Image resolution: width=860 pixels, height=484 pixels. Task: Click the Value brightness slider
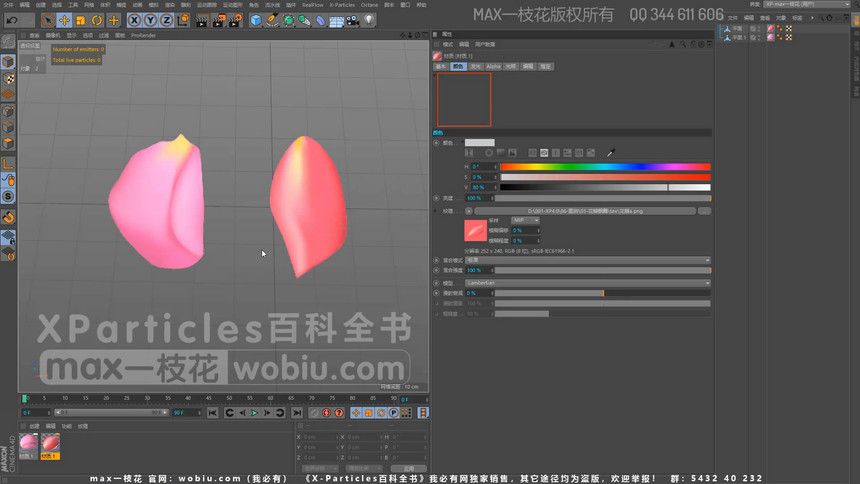pos(606,187)
